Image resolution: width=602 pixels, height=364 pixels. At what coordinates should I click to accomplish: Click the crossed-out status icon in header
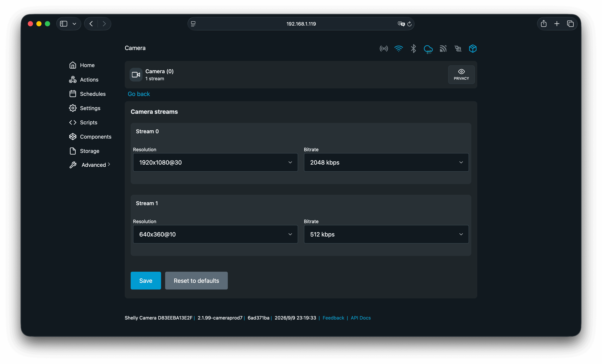(458, 49)
